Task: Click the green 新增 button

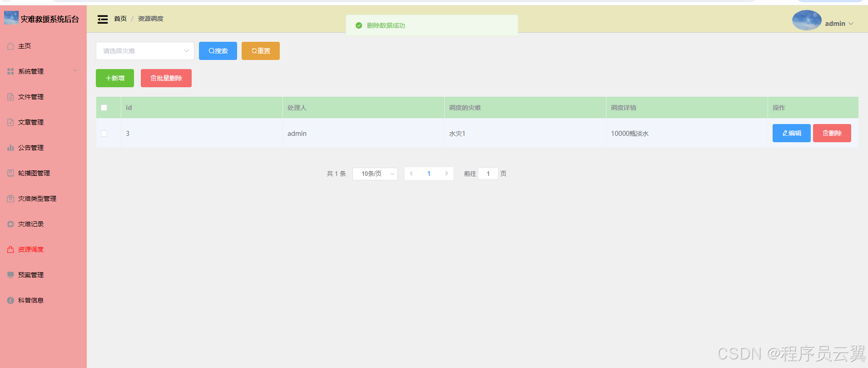Action: [x=115, y=78]
